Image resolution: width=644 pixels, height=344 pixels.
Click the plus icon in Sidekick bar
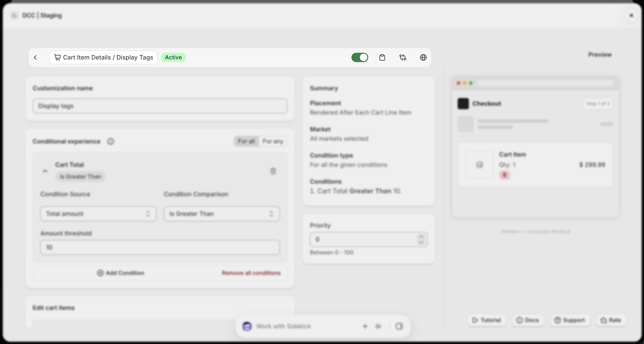pos(365,326)
